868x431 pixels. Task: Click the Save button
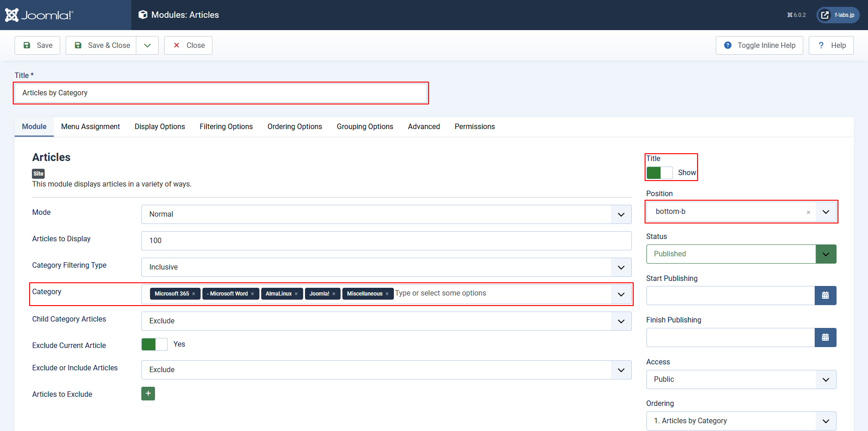pyautogui.click(x=37, y=46)
